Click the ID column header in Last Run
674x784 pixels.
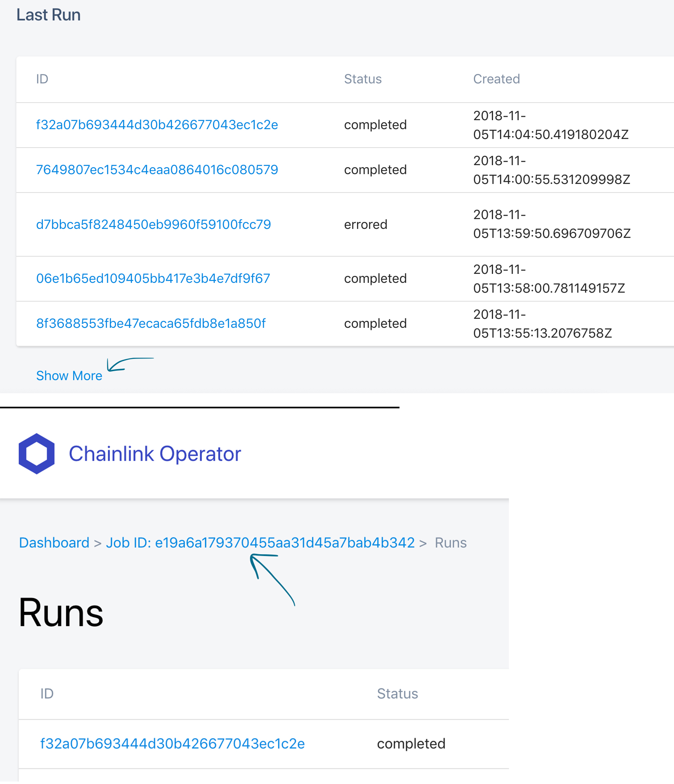42,79
